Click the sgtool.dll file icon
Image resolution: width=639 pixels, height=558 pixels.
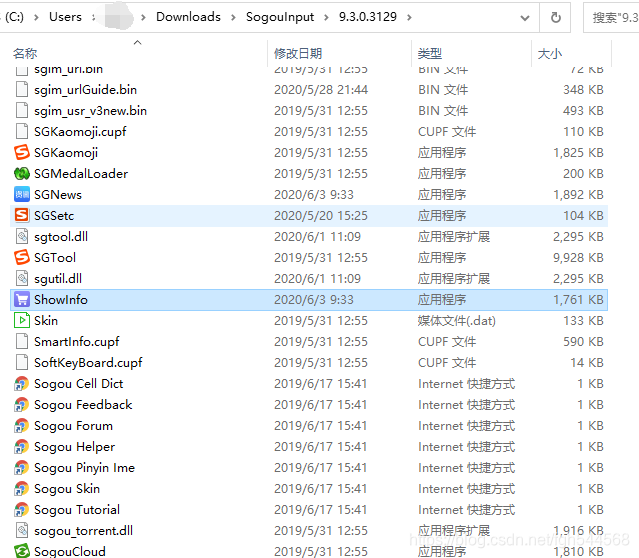22,236
